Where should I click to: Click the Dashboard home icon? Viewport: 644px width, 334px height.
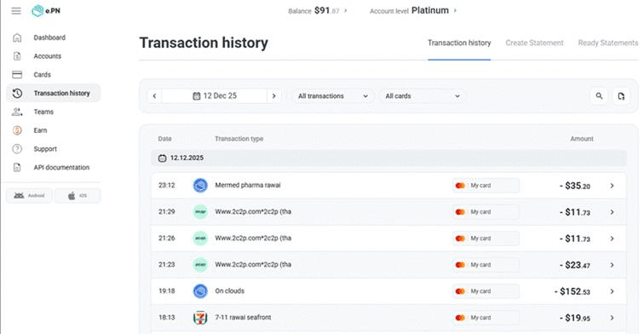[x=17, y=37]
